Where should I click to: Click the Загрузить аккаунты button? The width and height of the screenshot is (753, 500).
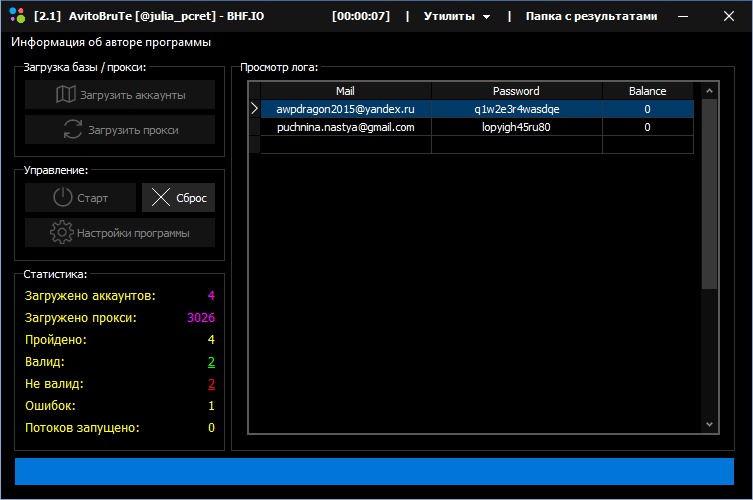[x=120, y=95]
